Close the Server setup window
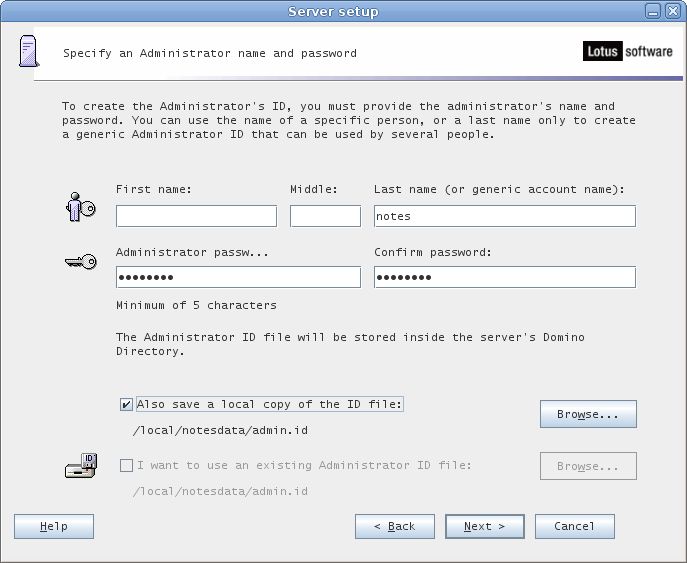Screen dimensions: 687x563 673,12
